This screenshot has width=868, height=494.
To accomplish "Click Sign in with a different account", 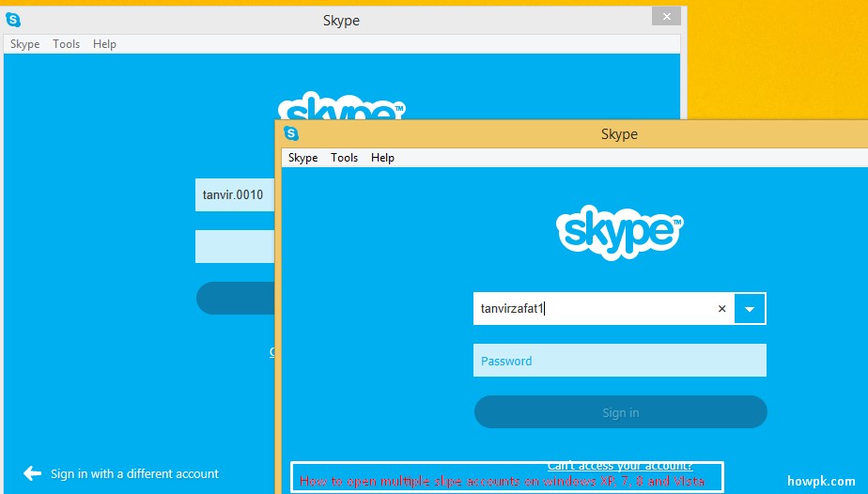I will click(x=134, y=474).
